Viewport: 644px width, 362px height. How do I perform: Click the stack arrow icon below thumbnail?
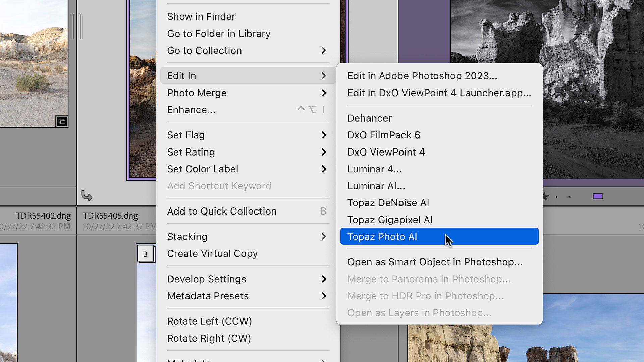[87, 196]
